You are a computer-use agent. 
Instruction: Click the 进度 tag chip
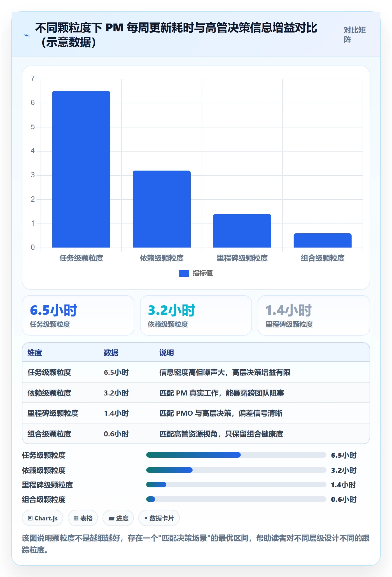(x=118, y=518)
